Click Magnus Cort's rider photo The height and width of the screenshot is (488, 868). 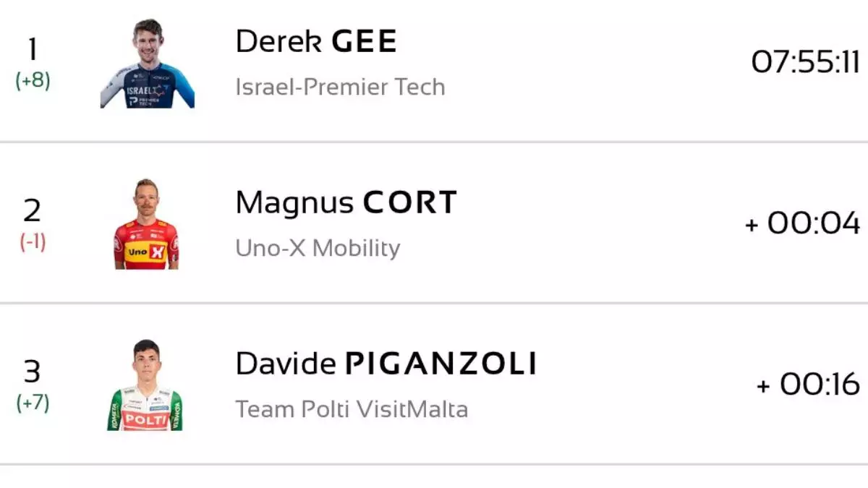pyautogui.click(x=146, y=224)
